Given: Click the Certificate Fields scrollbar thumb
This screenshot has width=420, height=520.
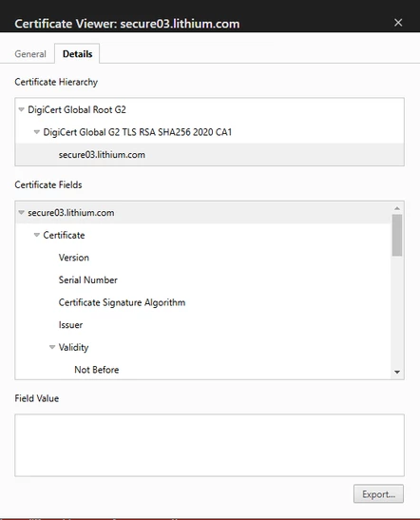Looking at the screenshot, I should pyautogui.click(x=397, y=235).
